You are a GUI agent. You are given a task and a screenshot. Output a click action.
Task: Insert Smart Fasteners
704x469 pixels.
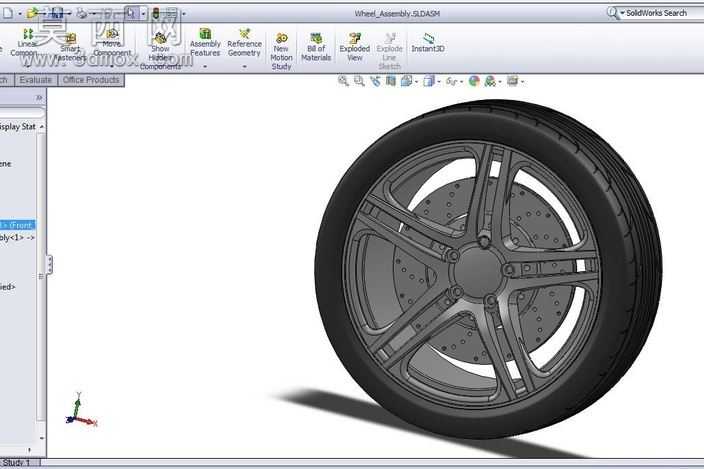(70, 47)
